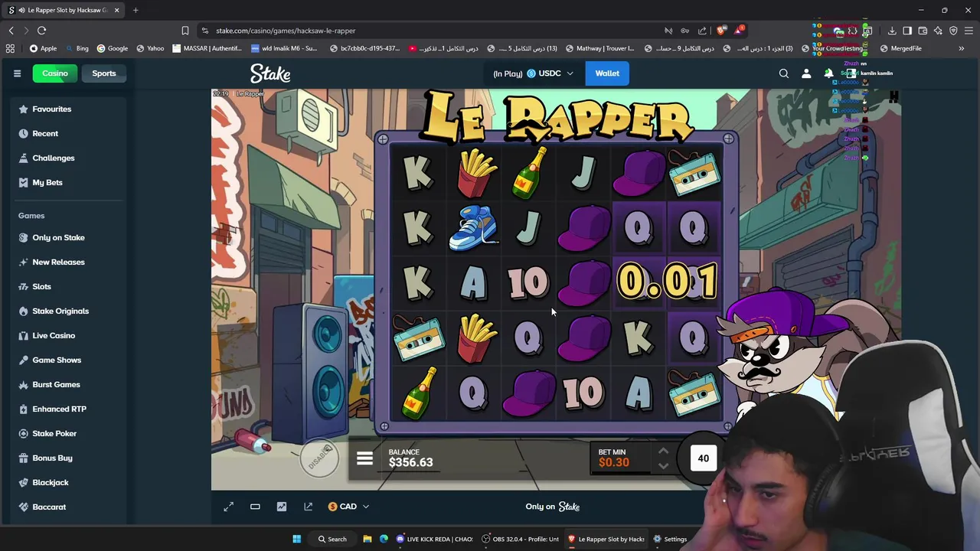This screenshot has width=980, height=551.
Task: Bookmark this page icon in address bar
Action: point(185,31)
